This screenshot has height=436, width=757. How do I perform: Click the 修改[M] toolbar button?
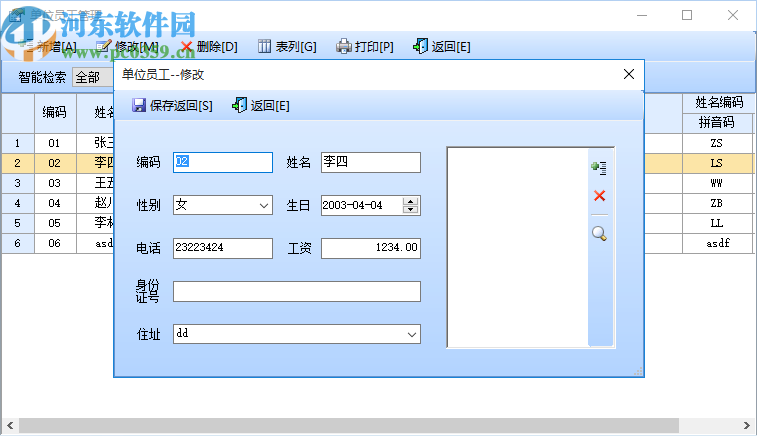click(x=127, y=46)
